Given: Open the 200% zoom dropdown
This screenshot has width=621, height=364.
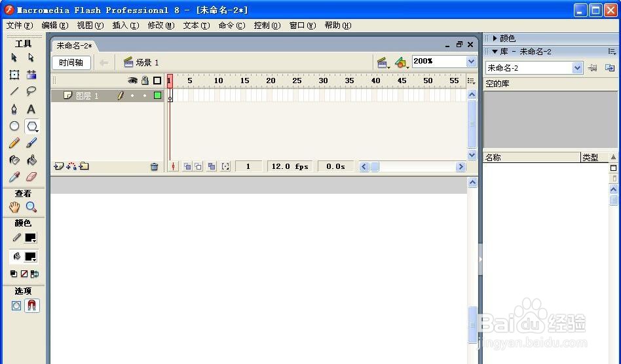Looking at the screenshot, I should pos(471,62).
